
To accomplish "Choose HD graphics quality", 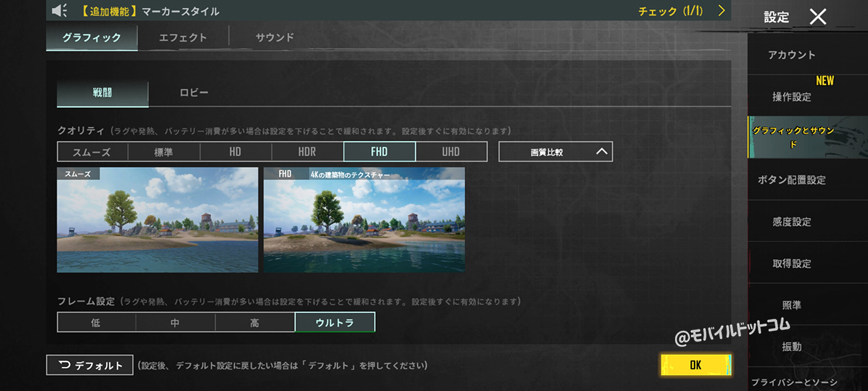I will pyautogui.click(x=235, y=152).
